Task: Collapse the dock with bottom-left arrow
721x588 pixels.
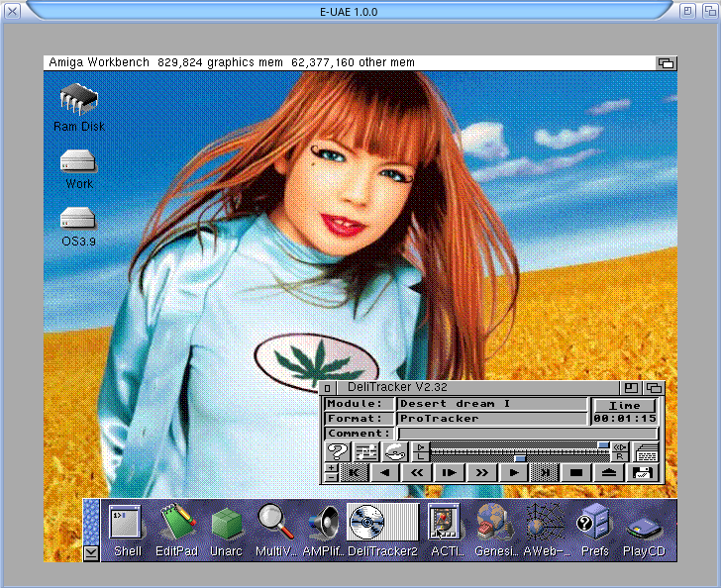Action: click(x=91, y=553)
